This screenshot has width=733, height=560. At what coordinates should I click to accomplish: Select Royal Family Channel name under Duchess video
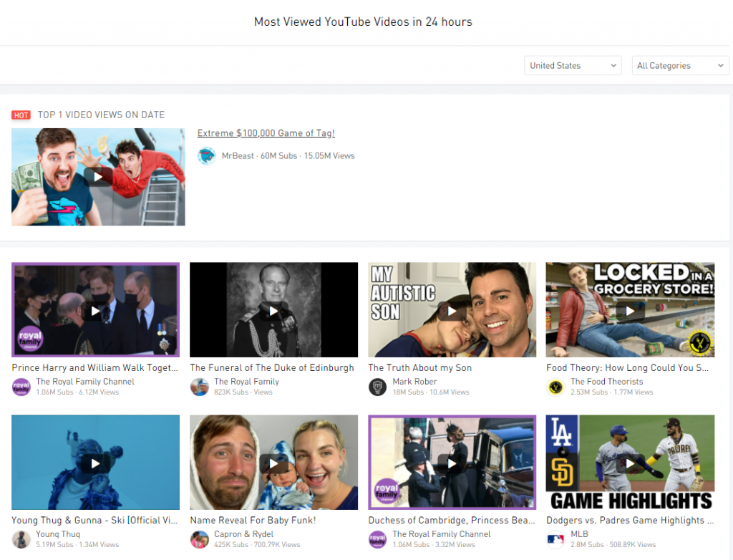tap(442, 534)
